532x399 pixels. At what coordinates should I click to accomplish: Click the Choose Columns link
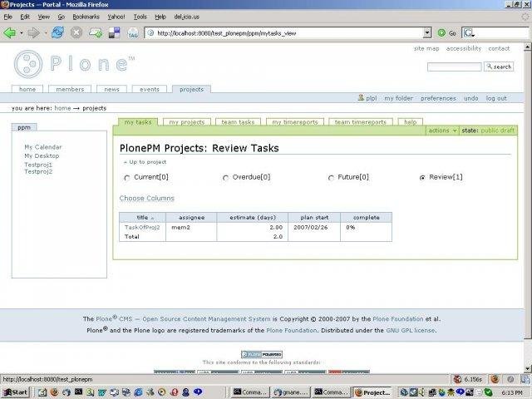[x=146, y=198]
